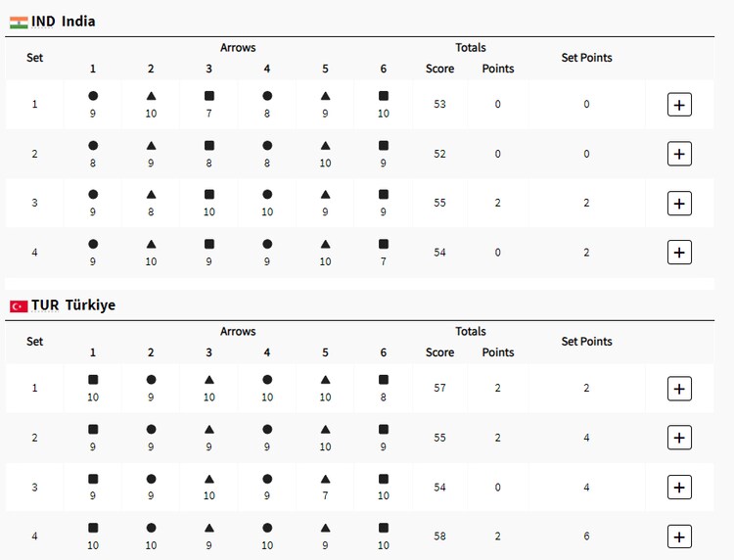Open Türkiye set 3 expand button
The width and height of the screenshot is (734, 560).
point(679,487)
